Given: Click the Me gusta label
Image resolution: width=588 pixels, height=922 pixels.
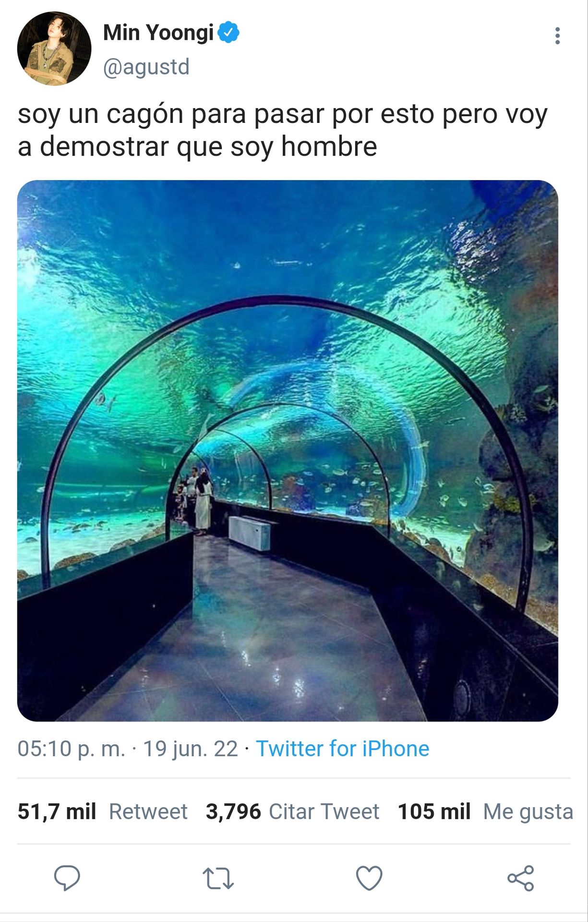Looking at the screenshot, I should coord(528,812).
